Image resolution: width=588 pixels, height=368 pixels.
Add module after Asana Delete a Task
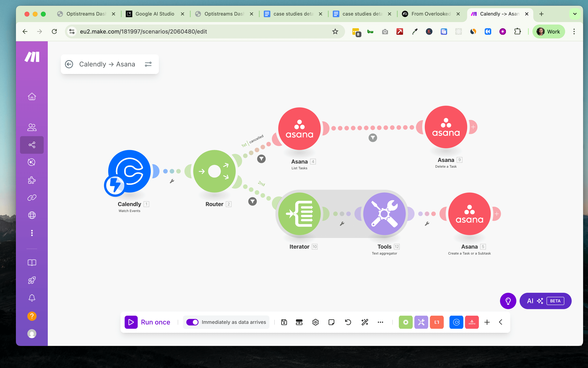click(x=473, y=127)
